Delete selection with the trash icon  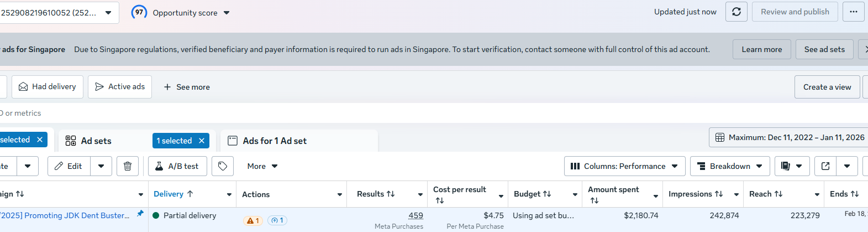(128, 166)
